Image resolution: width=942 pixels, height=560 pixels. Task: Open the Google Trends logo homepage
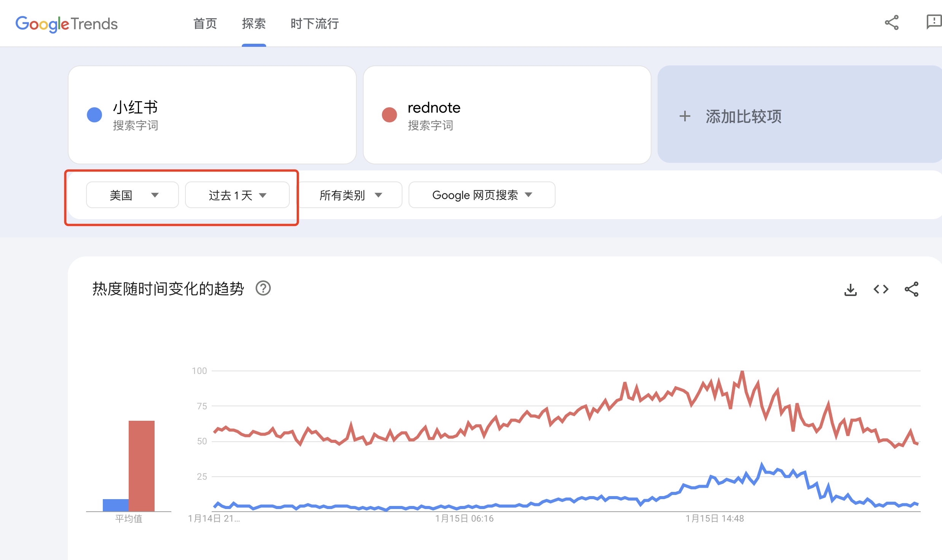(67, 24)
